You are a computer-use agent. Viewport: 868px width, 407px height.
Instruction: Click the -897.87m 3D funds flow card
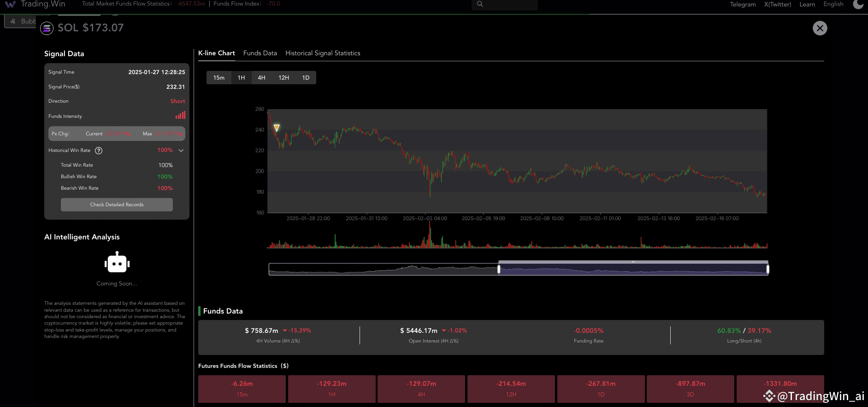coord(691,389)
